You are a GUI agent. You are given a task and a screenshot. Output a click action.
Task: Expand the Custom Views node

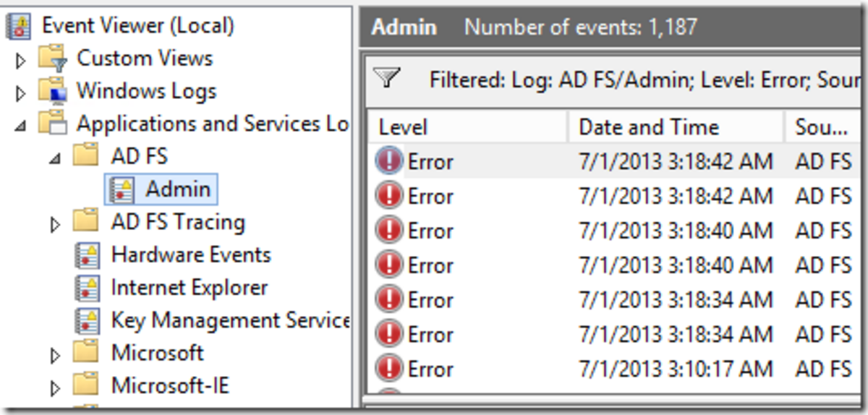[x=20, y=61]
